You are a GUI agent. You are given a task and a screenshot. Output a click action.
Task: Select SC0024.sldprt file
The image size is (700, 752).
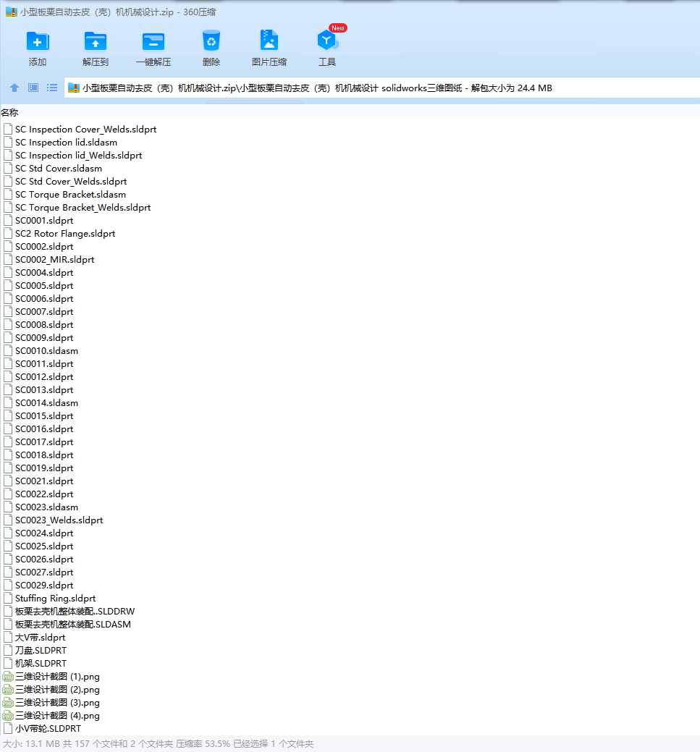click(x=44, y=533)
